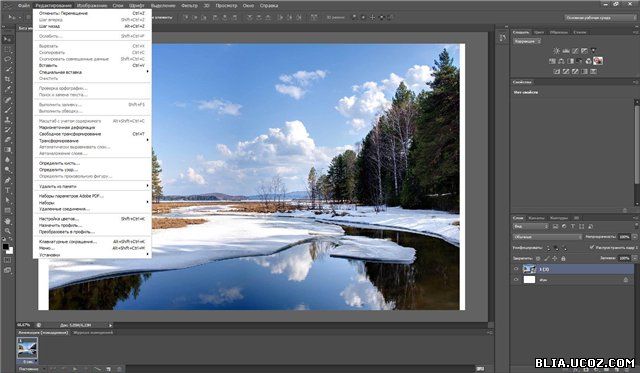The width and height of the screenshot is (640, 373).
Task: Select the Zoom magnifier tool
Action: point(8,231)
